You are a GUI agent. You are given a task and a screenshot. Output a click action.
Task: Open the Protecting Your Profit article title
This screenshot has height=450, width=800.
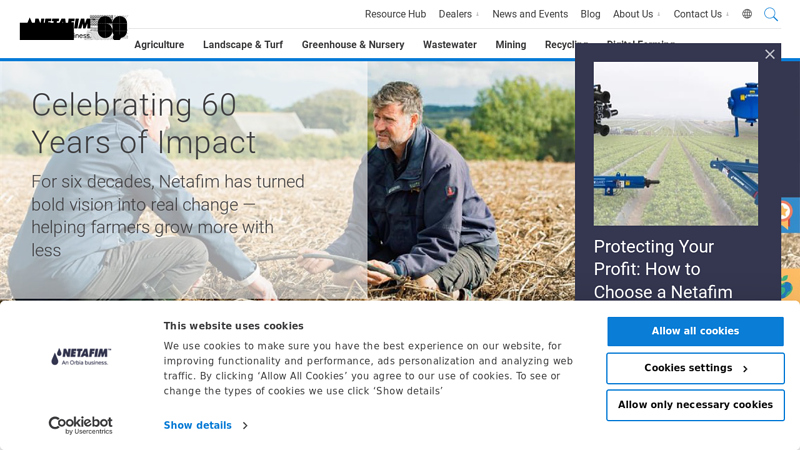663,269
